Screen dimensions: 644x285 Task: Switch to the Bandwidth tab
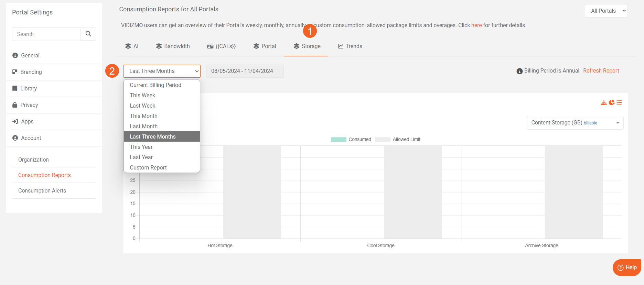173,46
